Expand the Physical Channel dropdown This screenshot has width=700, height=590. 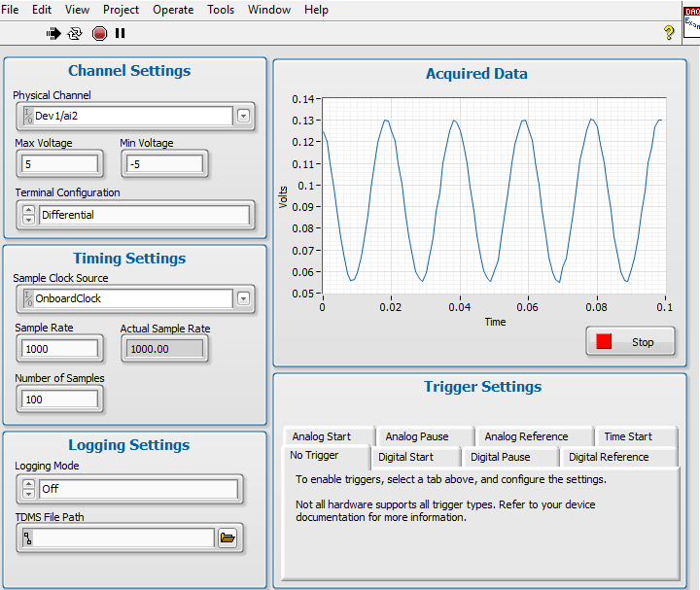coord(243,117)
